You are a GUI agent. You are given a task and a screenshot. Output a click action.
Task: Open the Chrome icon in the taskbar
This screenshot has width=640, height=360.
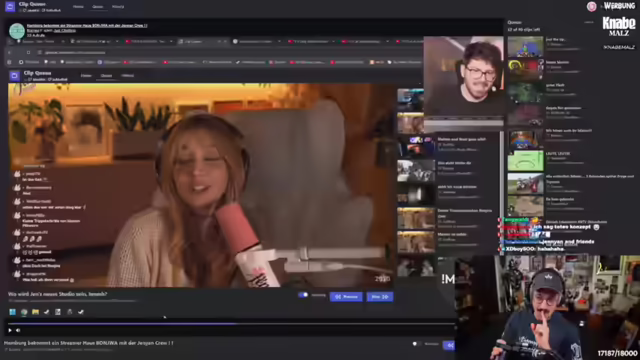[x=24, y=312]
